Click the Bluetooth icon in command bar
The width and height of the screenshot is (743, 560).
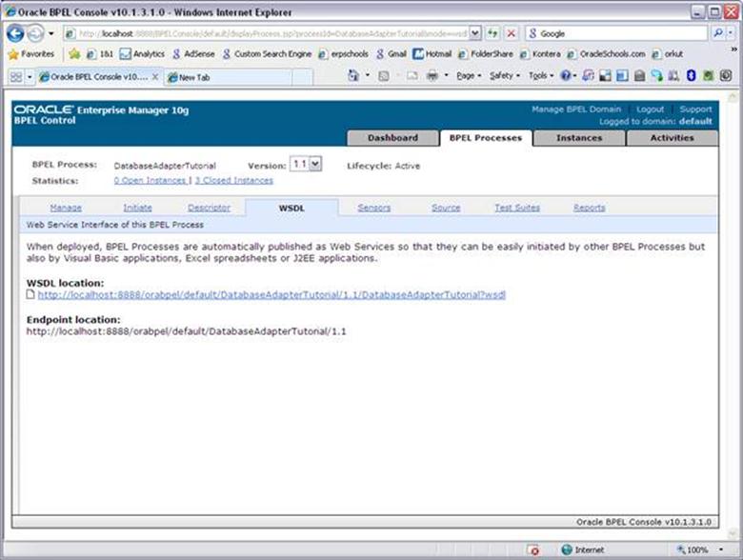point(691,75)
